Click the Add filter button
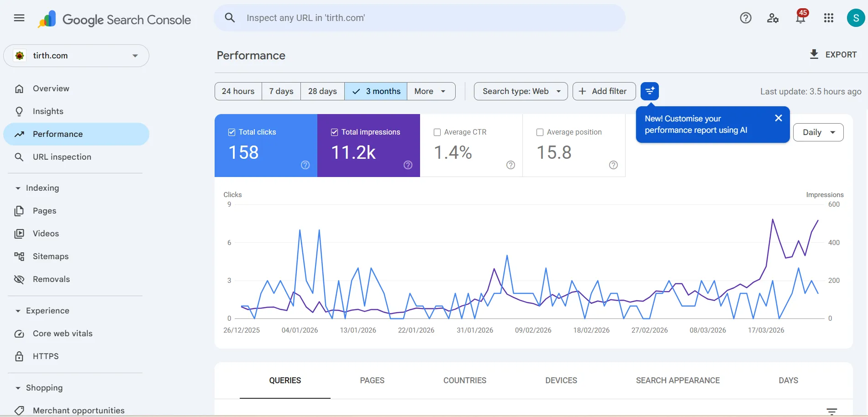Viewport: 868px width, 417px height. click(x=603, y=91)
